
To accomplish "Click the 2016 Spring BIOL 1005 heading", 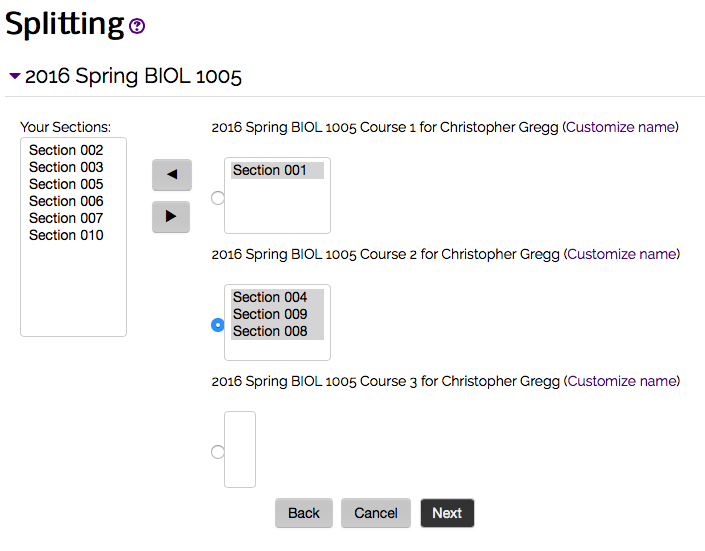I will coord(133,76).
